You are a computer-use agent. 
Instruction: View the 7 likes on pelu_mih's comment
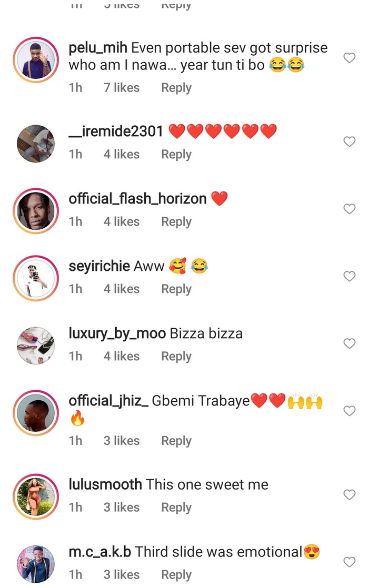tap(122, 87)
